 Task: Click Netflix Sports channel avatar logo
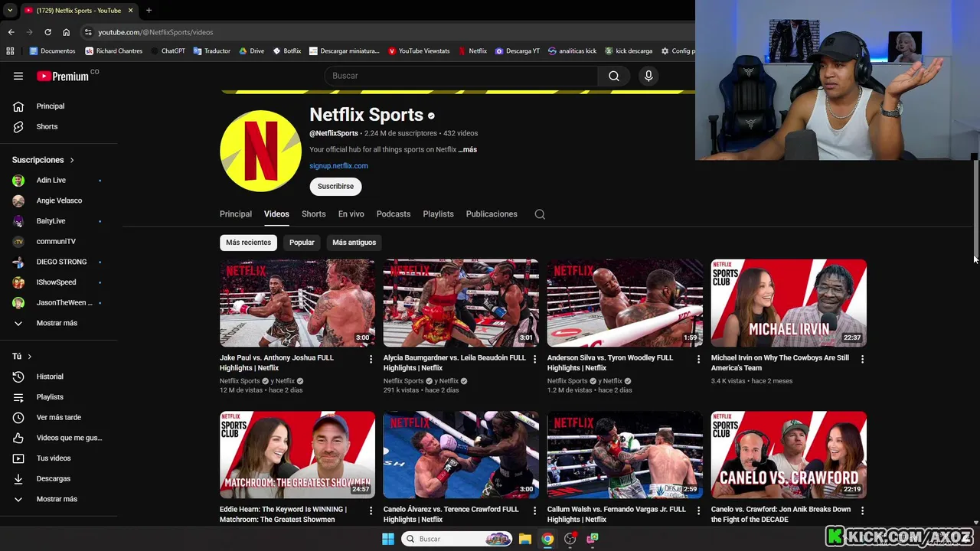(x=260, y=151)
